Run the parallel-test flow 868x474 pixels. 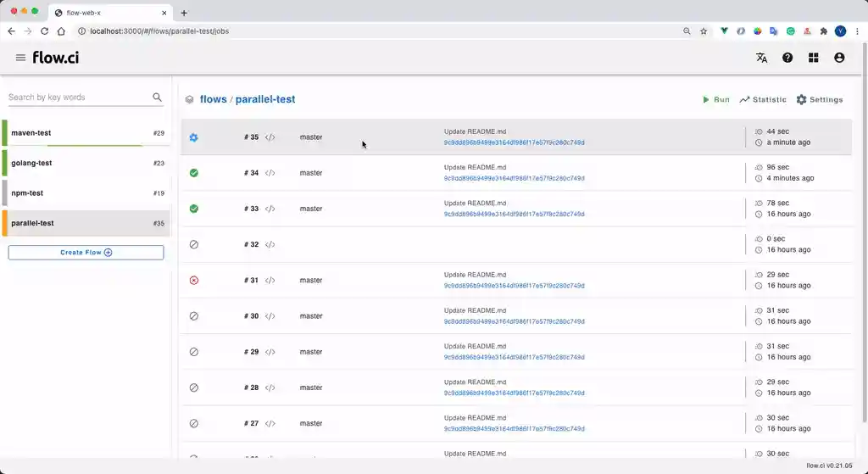tap(715, 100)
